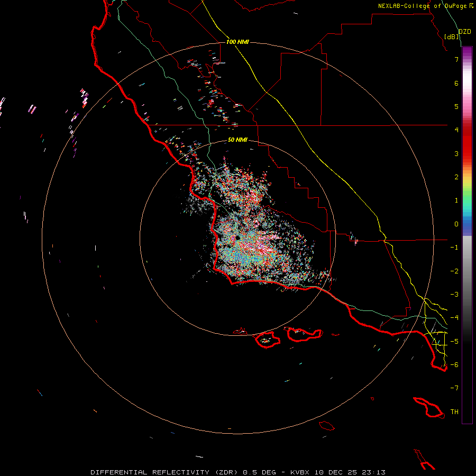
Task: Click the 3 value on the scale
Action: 456,153
